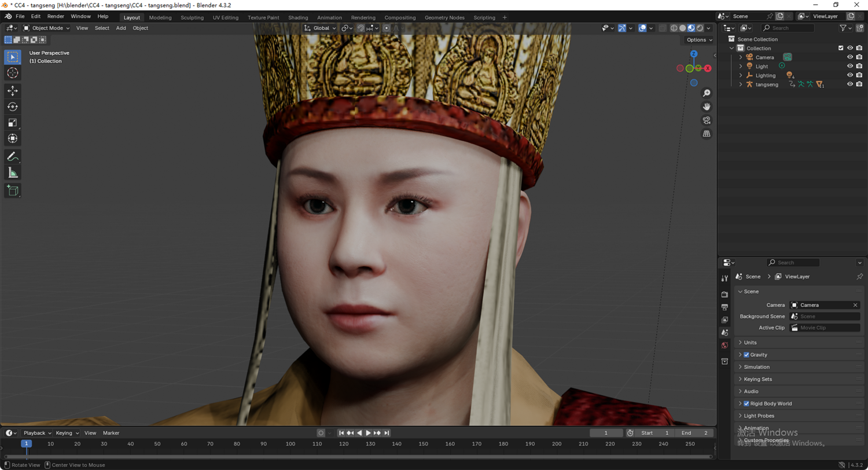Image resolution: width=868 pixels, height=470 pixels.
Task: Open the viewport Add menu
Action: coord(121,28)
